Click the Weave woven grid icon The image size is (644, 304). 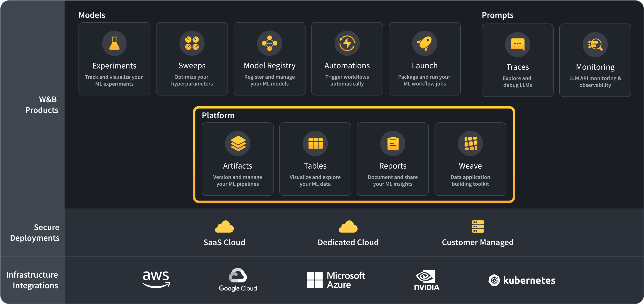point(470,143)
